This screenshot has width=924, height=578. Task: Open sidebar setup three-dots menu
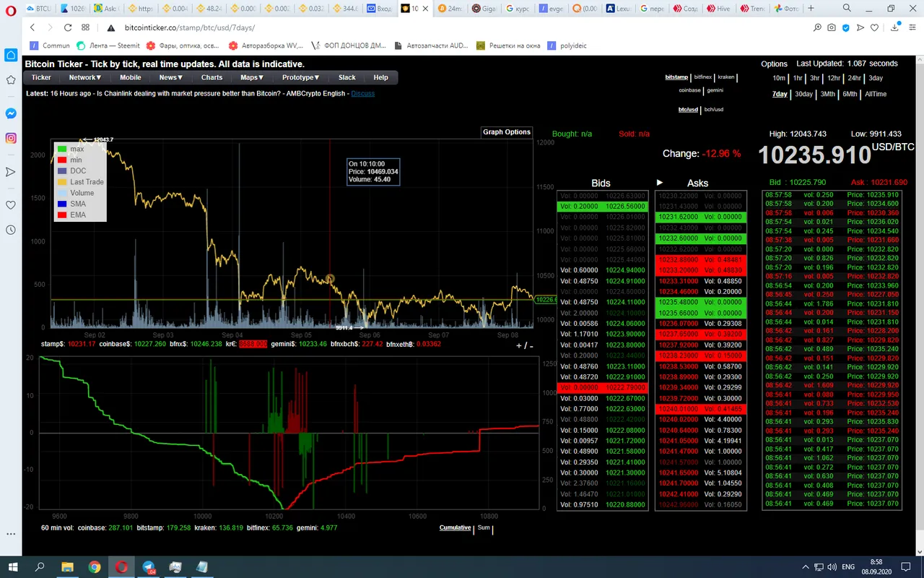coord(11,533)
